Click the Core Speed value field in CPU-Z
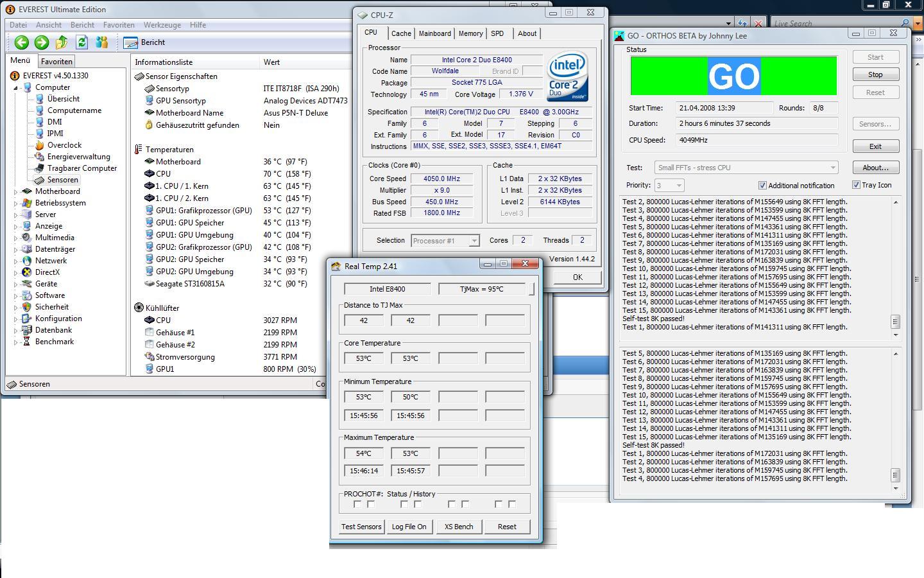 [441, 179]
